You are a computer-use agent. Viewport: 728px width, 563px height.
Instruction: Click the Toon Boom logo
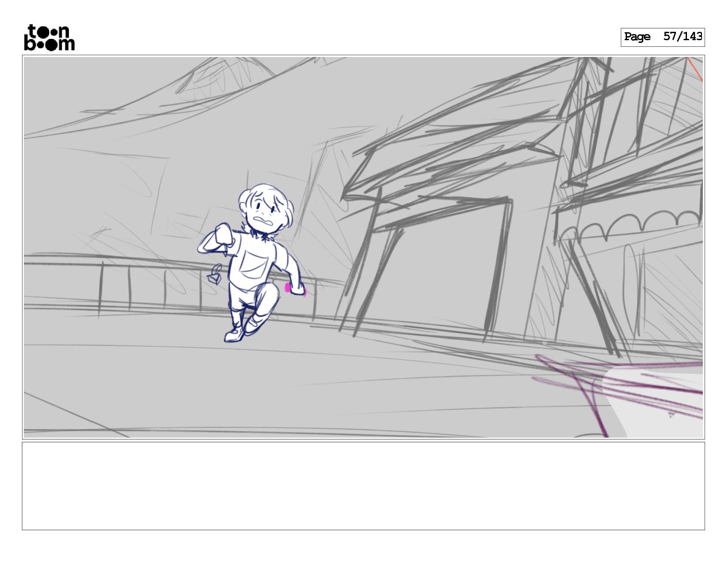[x=49, y=38]
